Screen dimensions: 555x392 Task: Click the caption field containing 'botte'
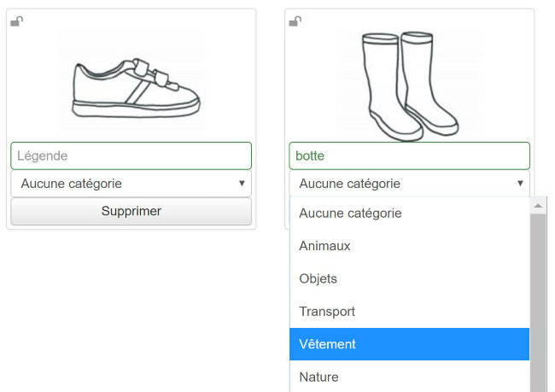tap(409, 156)
